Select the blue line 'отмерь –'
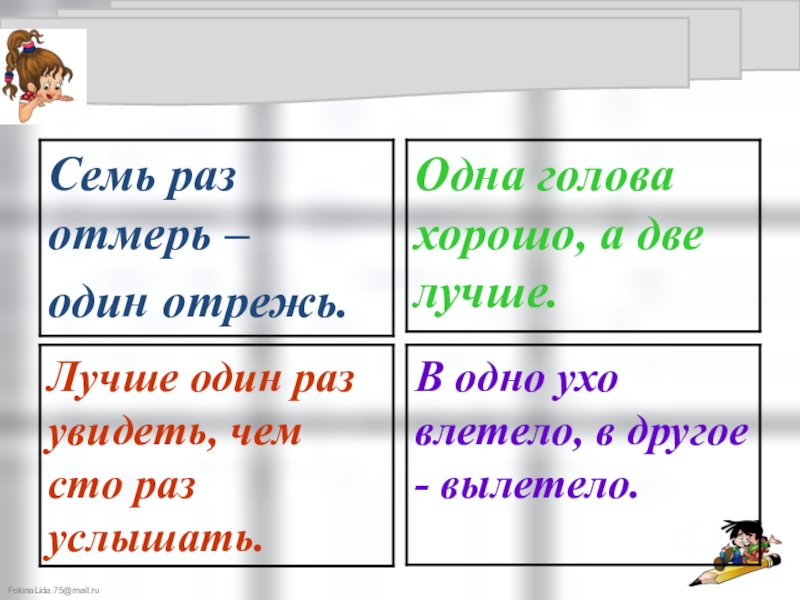Viewport: 800px width, 600px height. pos(149,236)
